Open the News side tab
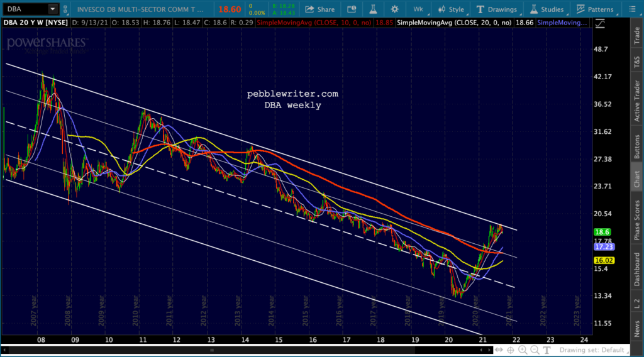 pos(636,328)
